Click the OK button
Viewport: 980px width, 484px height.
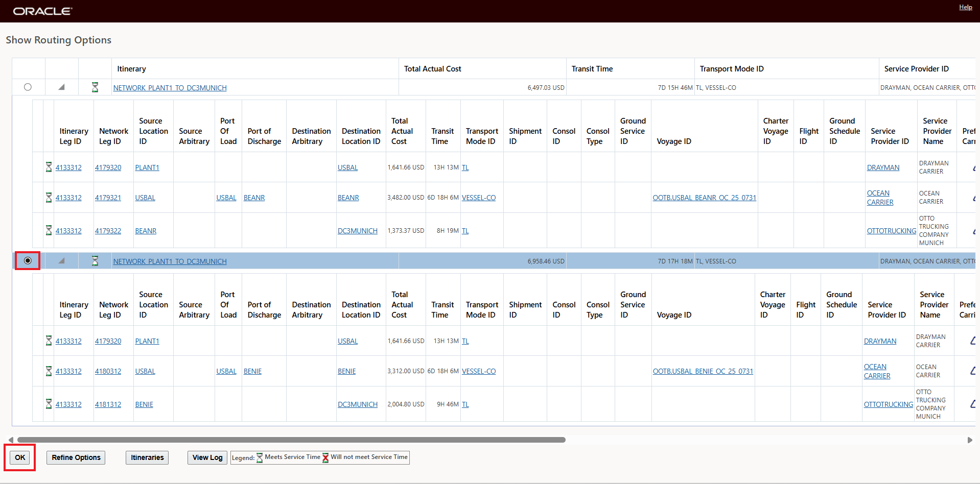click(x=19, y=457)
